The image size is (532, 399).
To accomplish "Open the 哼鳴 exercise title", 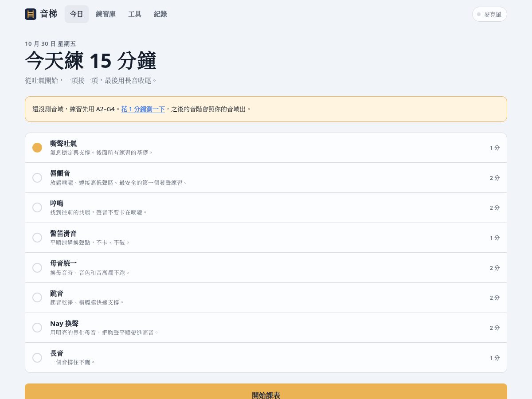I will (57, 203).
